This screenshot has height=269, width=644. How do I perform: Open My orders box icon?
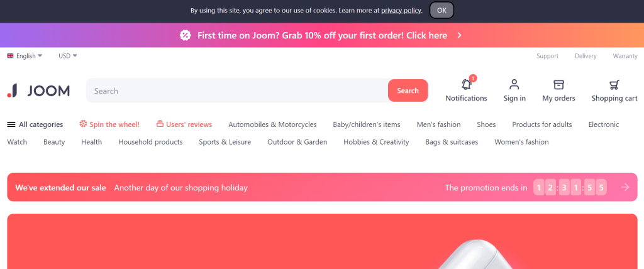tap(558, 84)
